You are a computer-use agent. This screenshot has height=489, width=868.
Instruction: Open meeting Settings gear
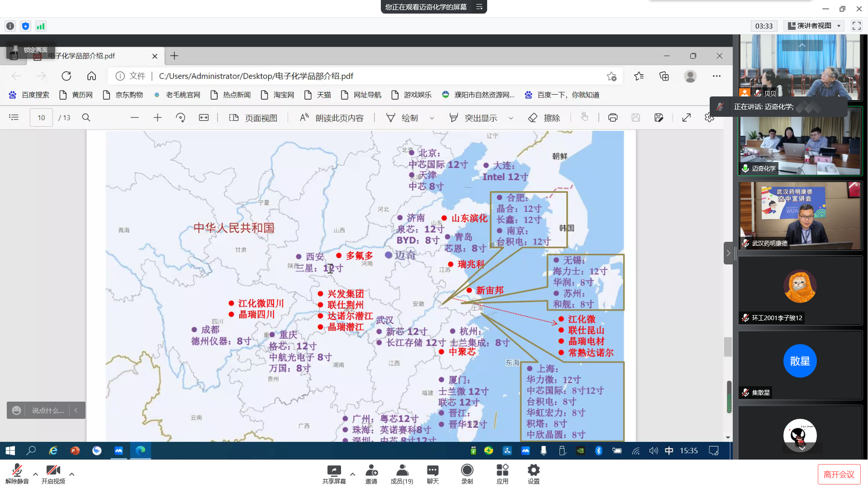(533, 474)
